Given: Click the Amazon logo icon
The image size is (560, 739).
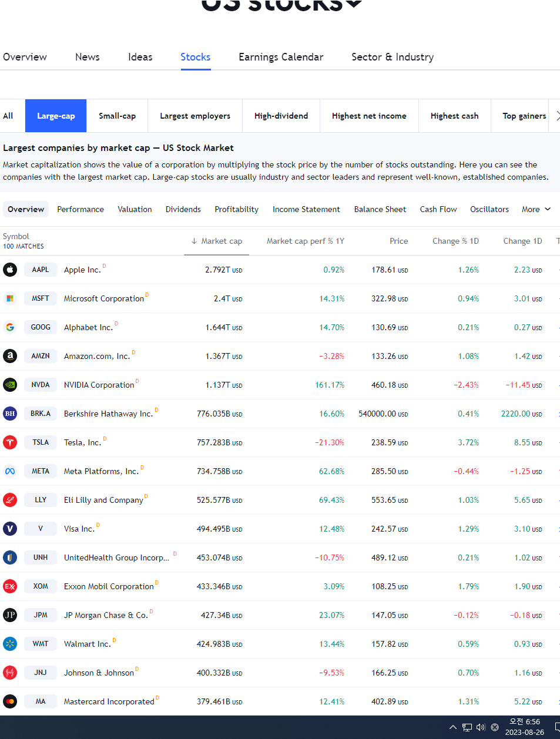Looking at the screenshot, I should tap(10, 356).
